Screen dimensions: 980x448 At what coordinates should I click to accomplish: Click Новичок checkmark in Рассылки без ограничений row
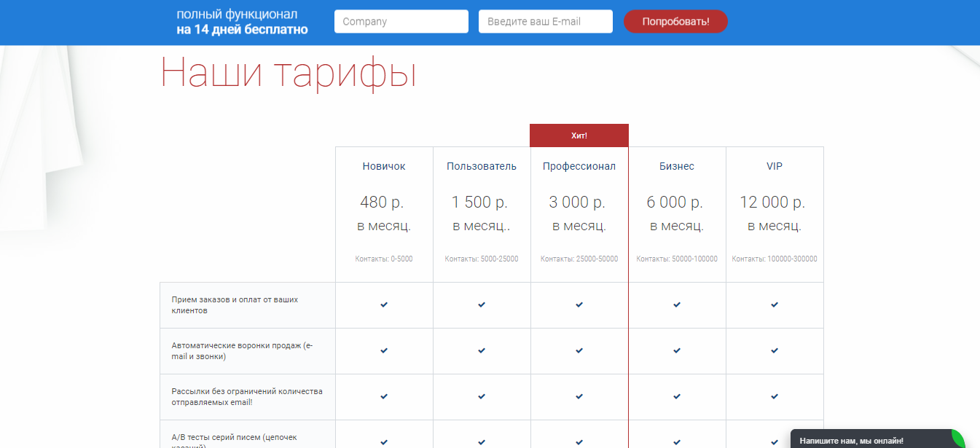point(384,396)
